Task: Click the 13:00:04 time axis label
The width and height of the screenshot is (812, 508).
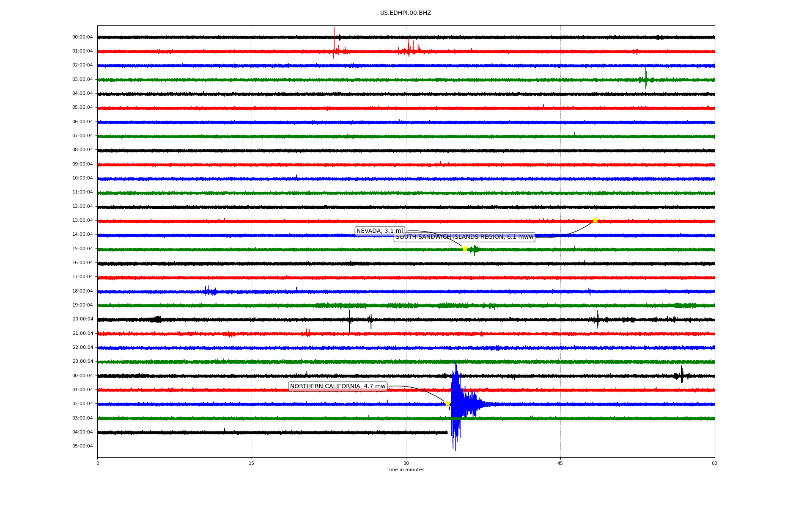Action: click(82, 221)
